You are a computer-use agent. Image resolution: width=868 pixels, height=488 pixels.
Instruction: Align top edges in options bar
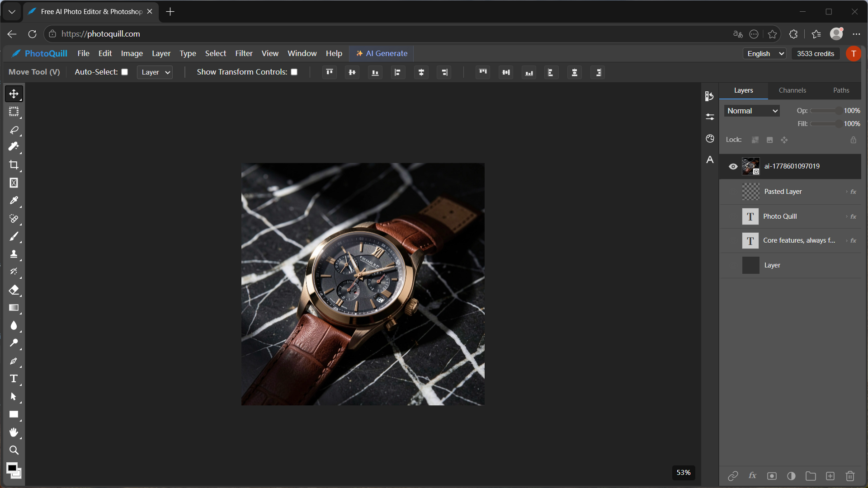330,72
